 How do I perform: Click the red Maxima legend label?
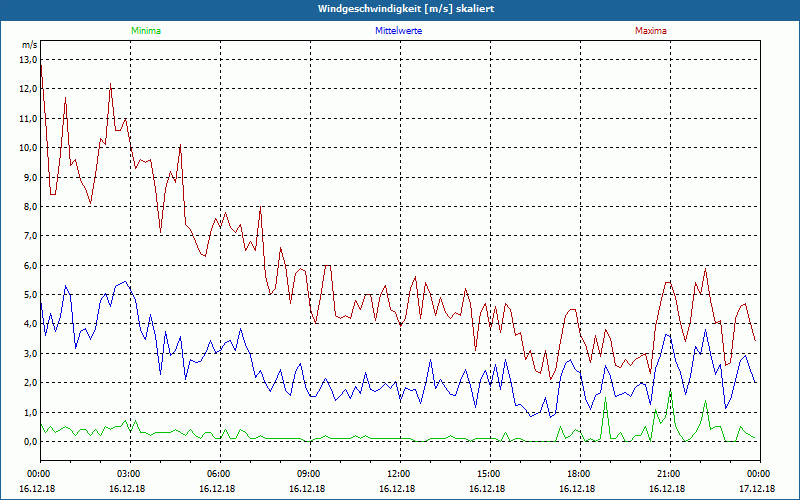651,31
